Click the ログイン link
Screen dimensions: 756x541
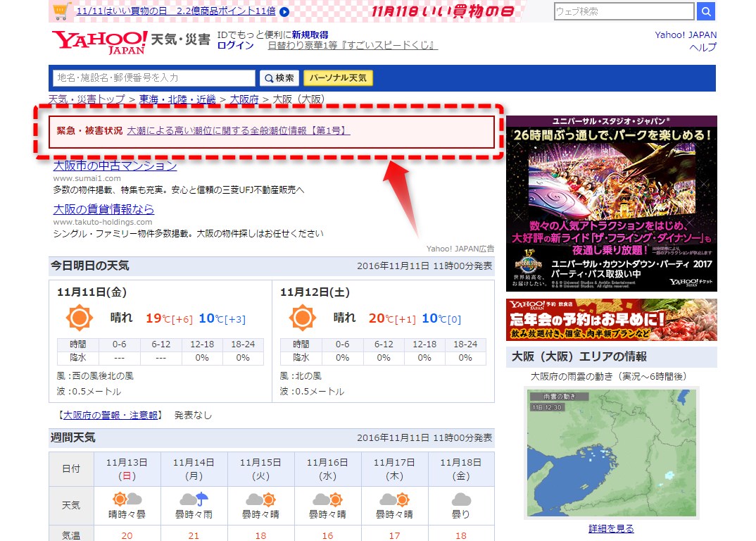(235, 45)
